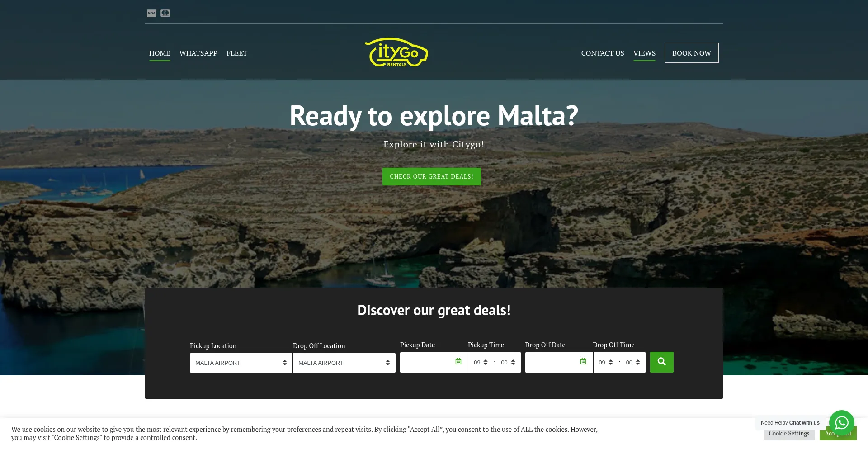Viewport: 868px width, 449px height.
Task: Open the Drop Off Time minutes selector
Action: [x=633, y=363]
